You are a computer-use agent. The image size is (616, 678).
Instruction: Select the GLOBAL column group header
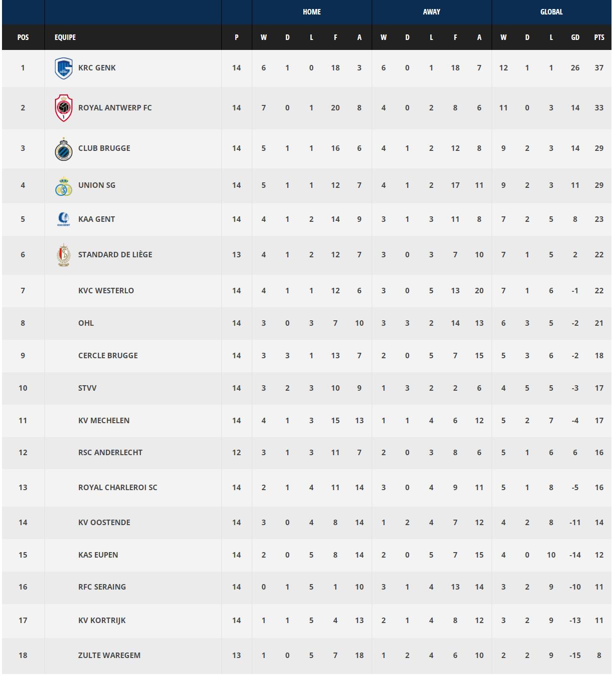552,12
